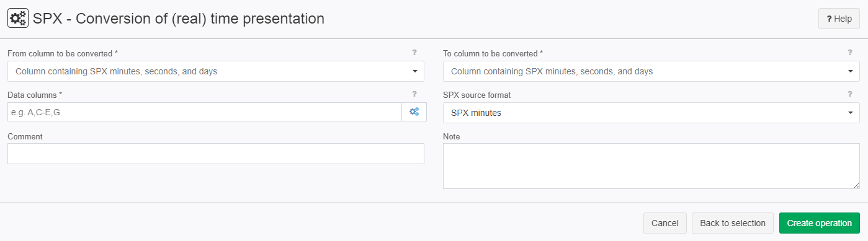Show help tooltip for SPX source format
The height and width of the screenshot is (241, 868).
(x=850, y=94)
